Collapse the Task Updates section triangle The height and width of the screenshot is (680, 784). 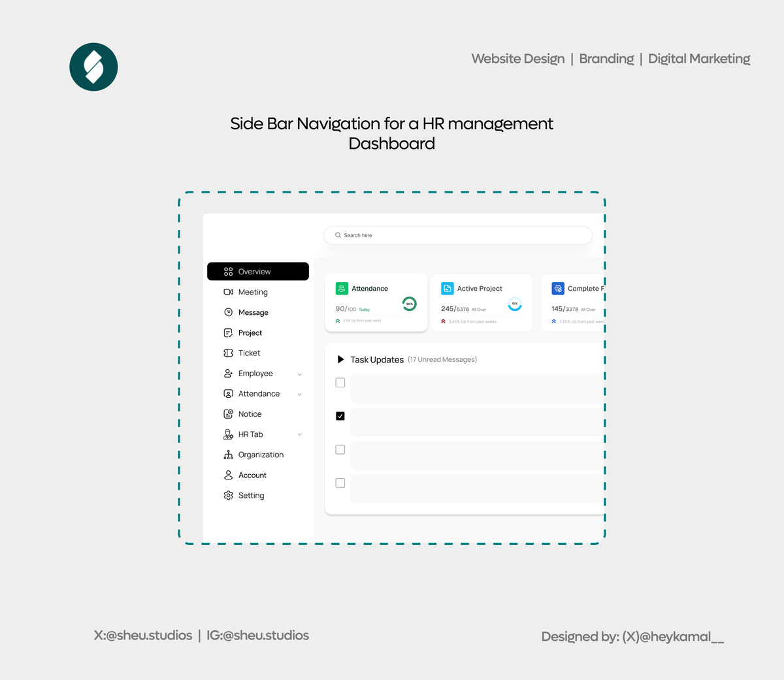coord(340,359)
